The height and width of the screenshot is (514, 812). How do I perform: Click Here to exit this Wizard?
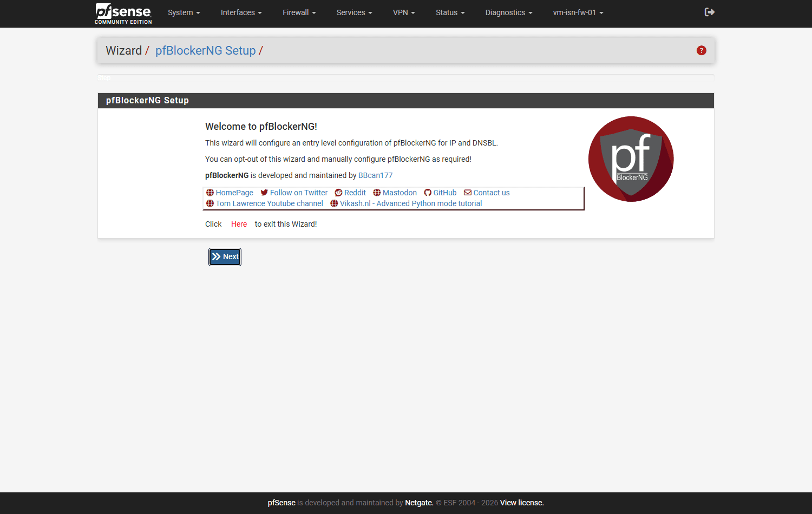coord(239,224)
